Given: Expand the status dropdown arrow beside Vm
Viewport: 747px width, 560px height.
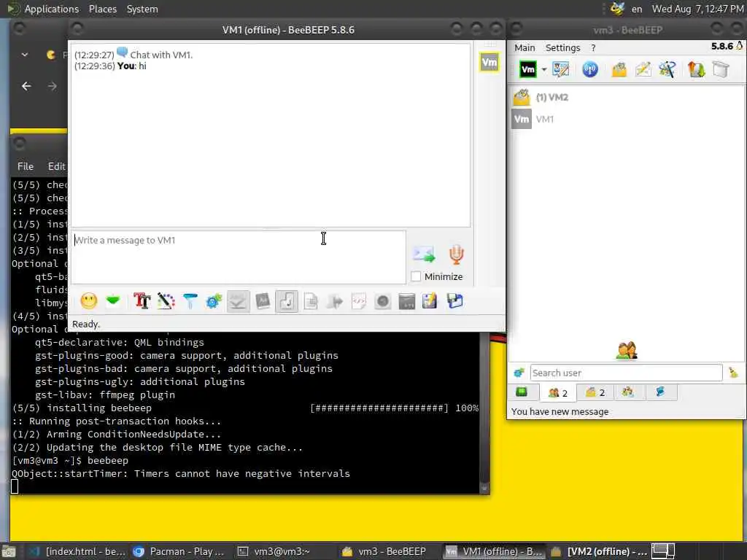Looking at the screenshot, I should (x=544, y=69).
